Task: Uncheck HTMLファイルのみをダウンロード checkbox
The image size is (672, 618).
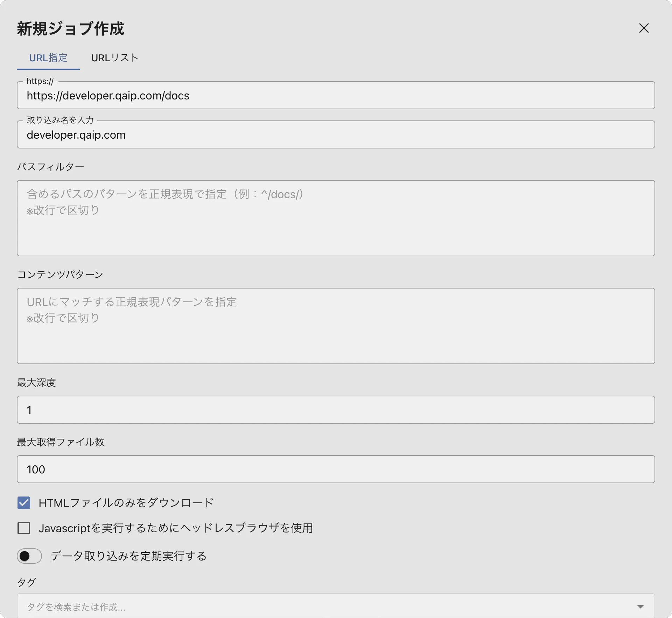Action: click(24, 503)
